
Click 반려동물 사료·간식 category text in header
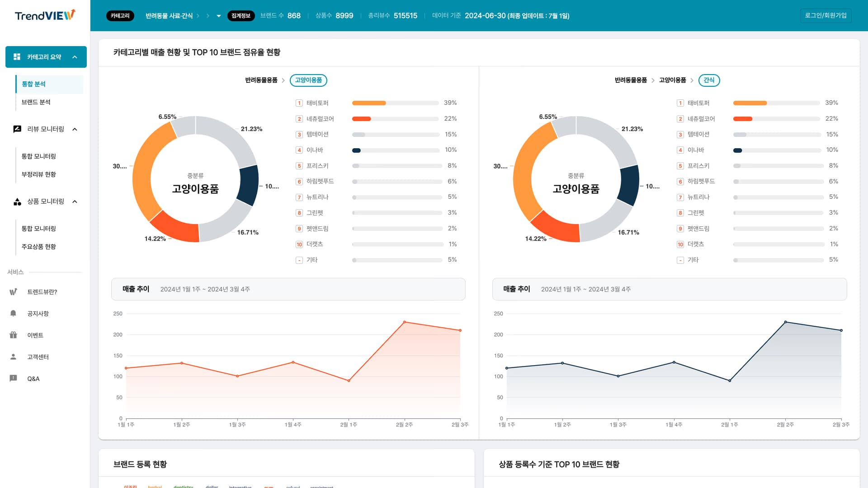pos(169,16)
